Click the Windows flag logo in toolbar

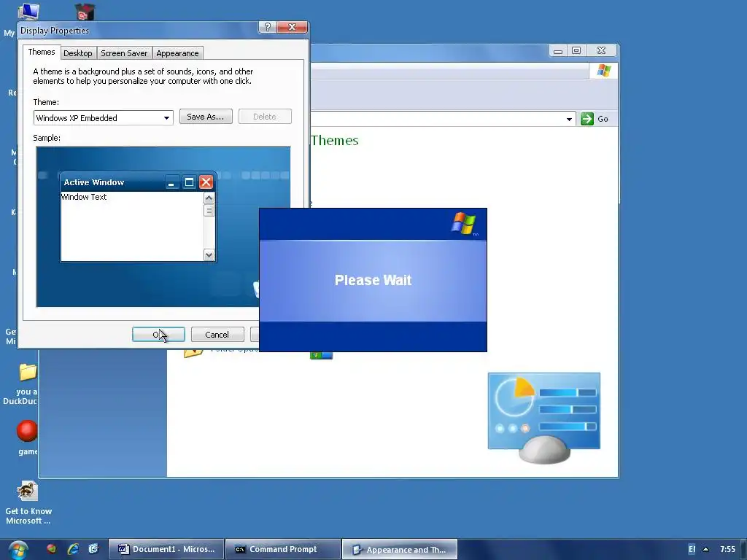(x=603, y=71)
